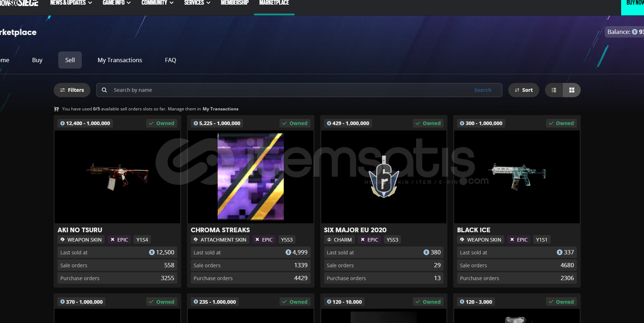Follow the My Transactions link in slots notice

pos(221,109)
